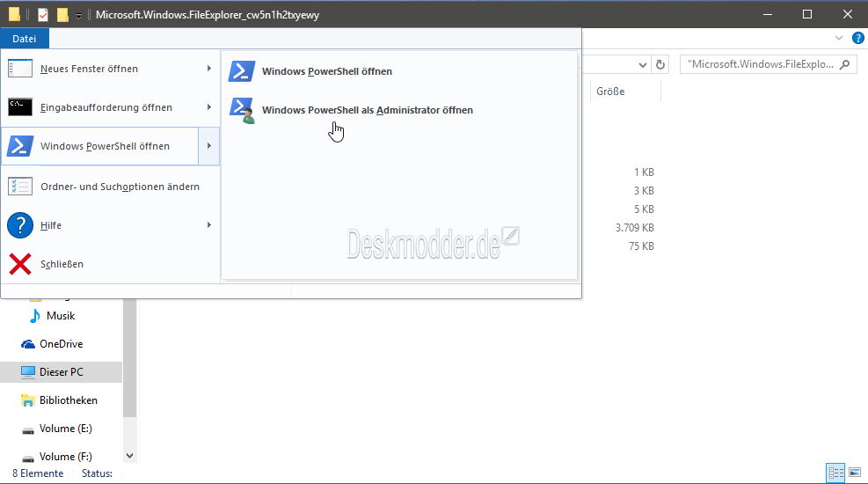Click PowerShell administrator icon in submenu

242,110
